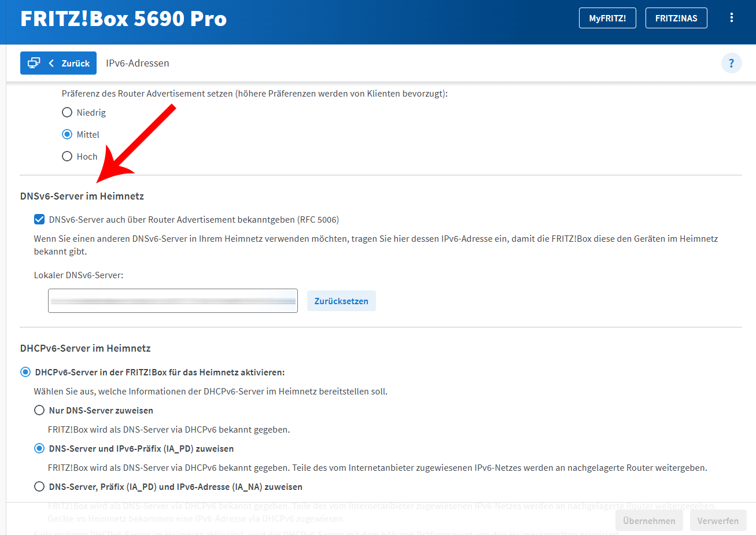The height and width of the screenshot is (535, 756).
Task: Click the Verwerfen button
Action: [x=717, y=521]
